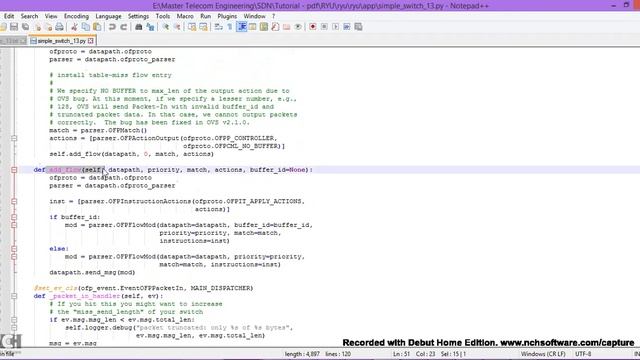Open the Macro menu
This screenshot has width=640, height=360.
(x=185, y=16)
